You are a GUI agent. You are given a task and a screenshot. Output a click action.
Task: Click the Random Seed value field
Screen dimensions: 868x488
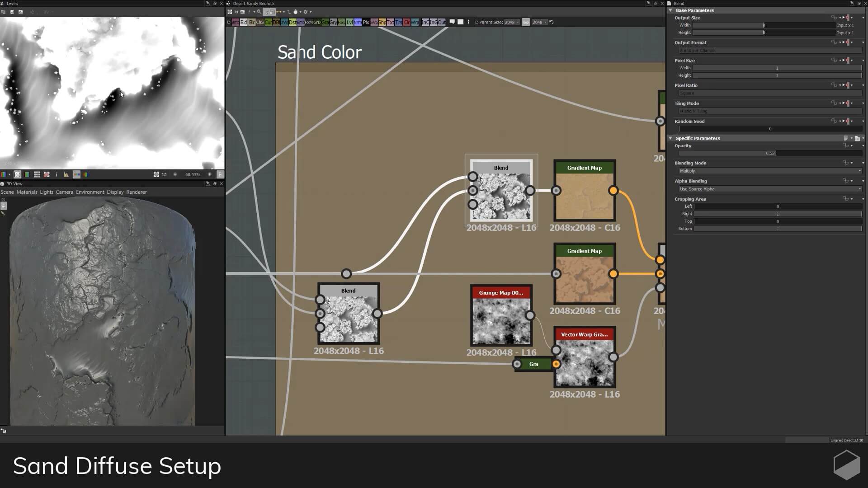(770, 129)
